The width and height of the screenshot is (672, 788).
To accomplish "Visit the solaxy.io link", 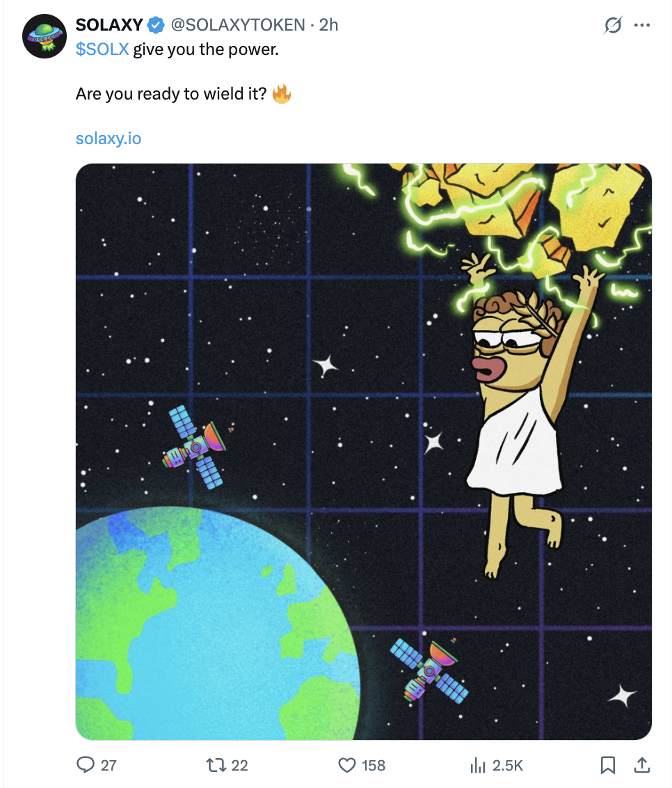I will pyautogui.click(x=109, y=139).
